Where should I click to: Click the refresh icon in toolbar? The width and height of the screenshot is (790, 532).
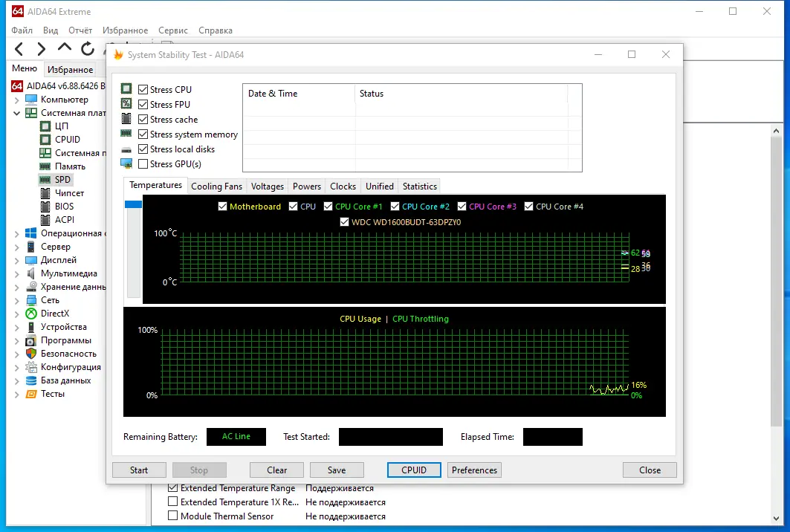(x=88, y=48)
